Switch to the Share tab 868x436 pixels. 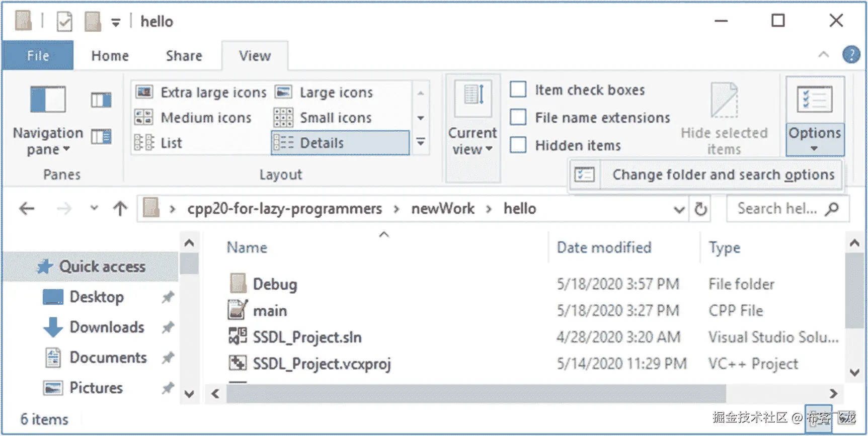click(x=184, y=56)
